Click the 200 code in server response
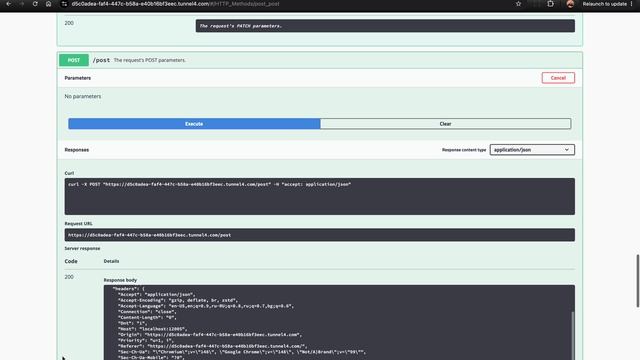 pyautogui.click(x=69, y=277)
